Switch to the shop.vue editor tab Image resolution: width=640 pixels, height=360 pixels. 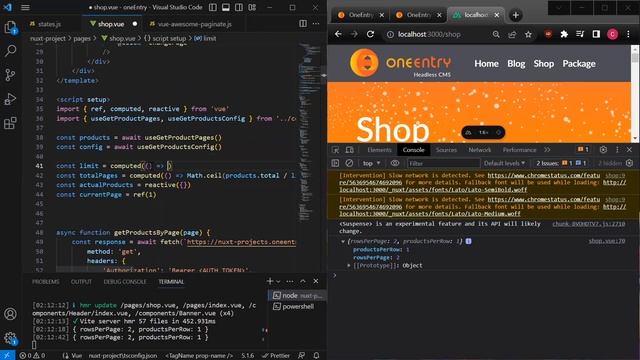pos(111,24)
